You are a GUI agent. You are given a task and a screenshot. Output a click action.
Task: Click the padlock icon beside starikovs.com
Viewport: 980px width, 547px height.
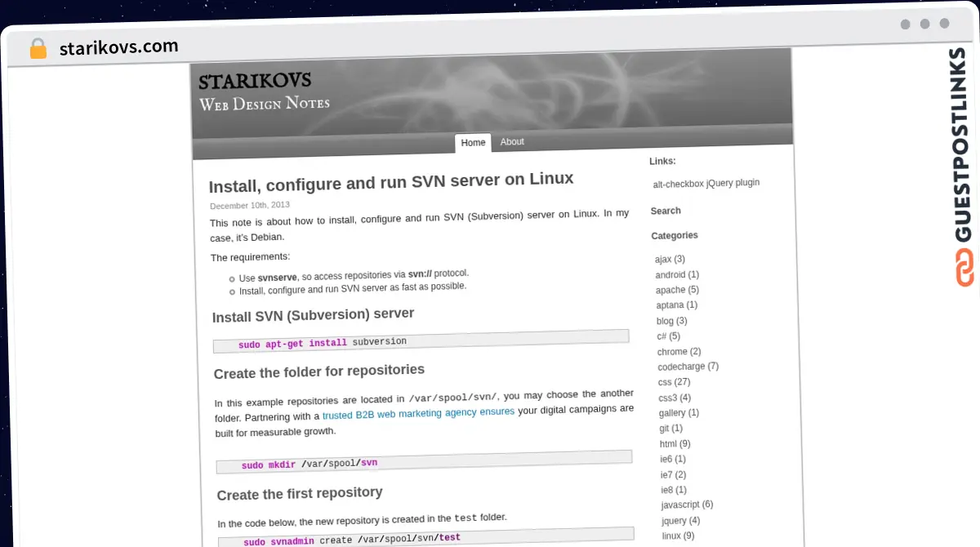pos(38,48)
